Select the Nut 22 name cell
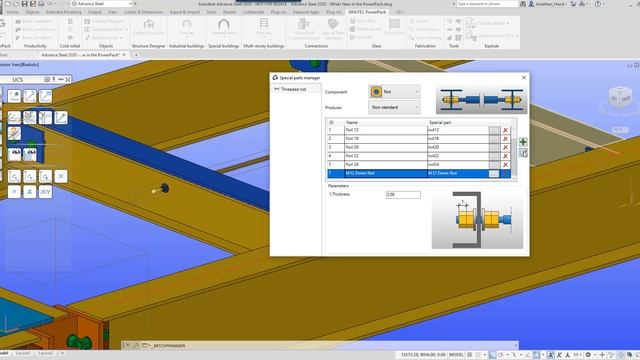This screenshot has width=640, height=360. coord(386,156)
